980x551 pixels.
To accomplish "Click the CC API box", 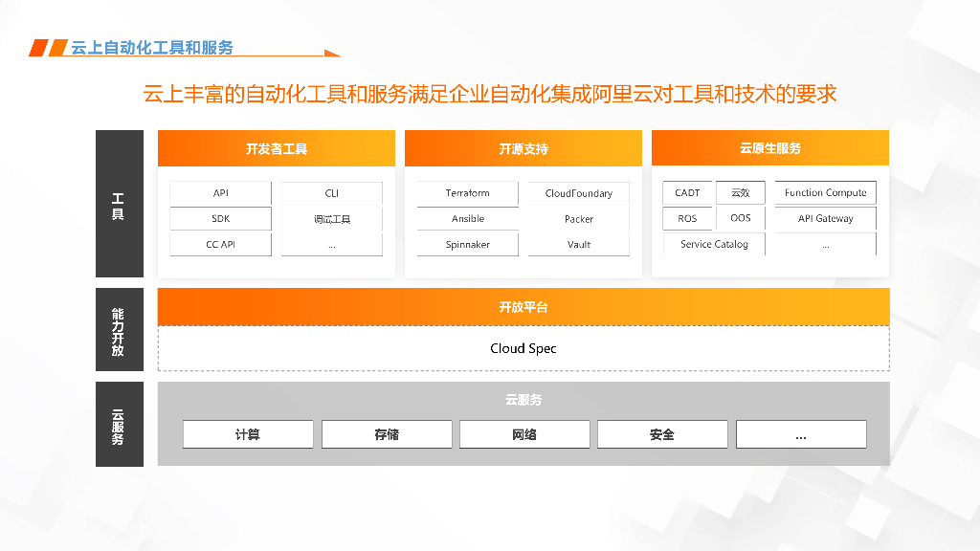I will pyautogui.click(x=221, y=244).
